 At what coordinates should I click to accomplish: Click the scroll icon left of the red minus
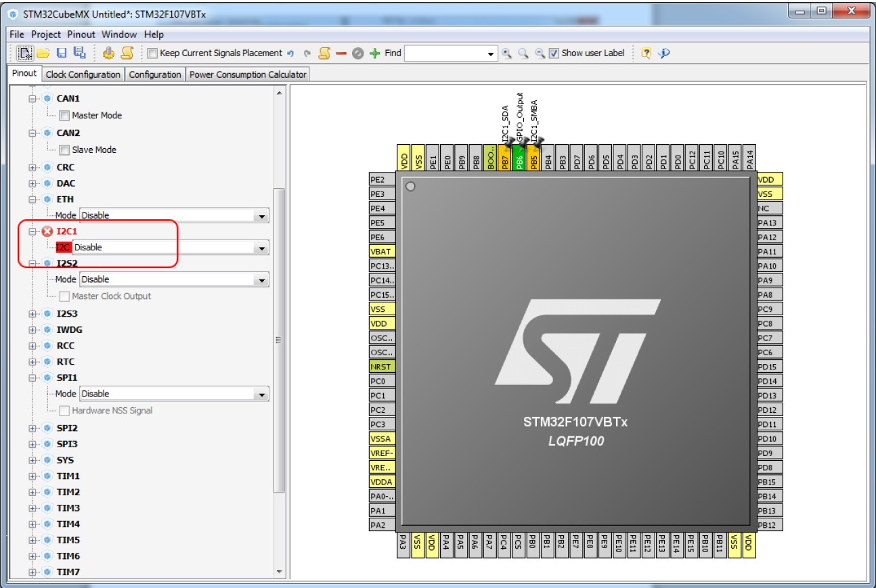(324, 53)
